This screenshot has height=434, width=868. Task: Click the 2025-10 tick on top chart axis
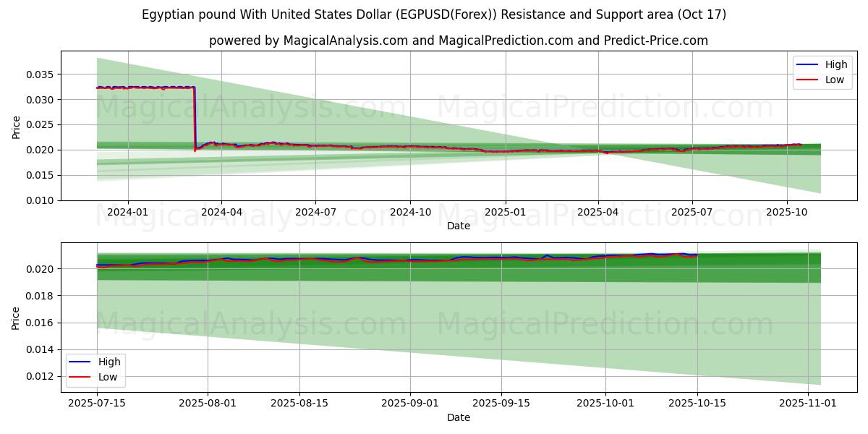click(786, 212)
